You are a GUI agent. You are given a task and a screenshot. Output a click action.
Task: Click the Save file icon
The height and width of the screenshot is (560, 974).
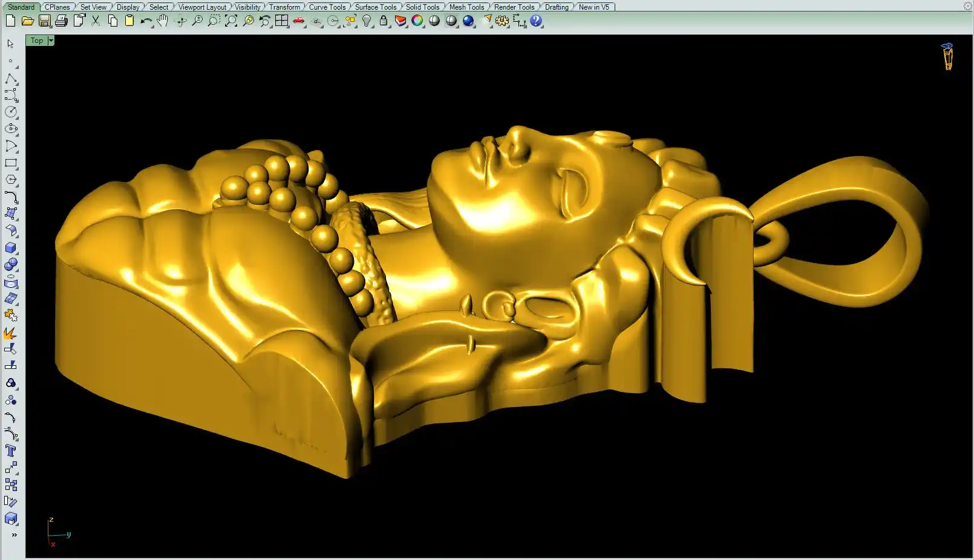pos(44,21)
